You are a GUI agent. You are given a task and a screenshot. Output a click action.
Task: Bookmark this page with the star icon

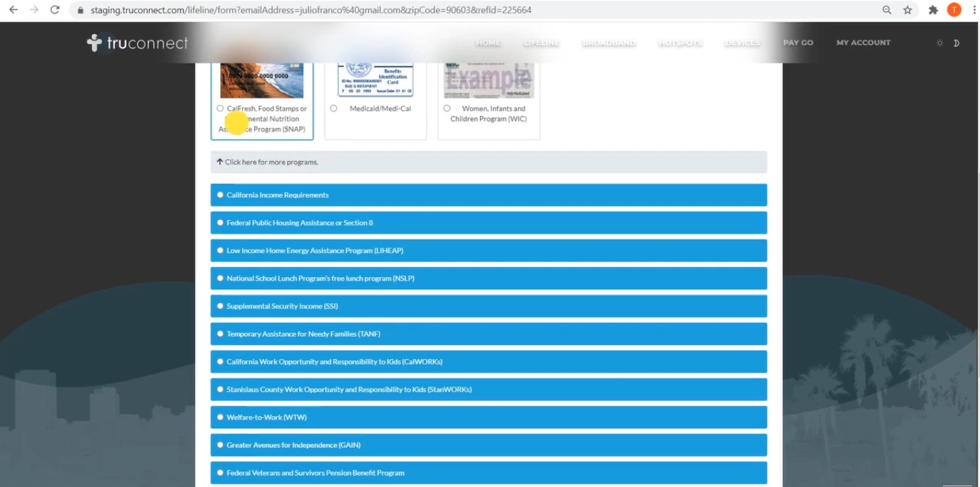908,10
